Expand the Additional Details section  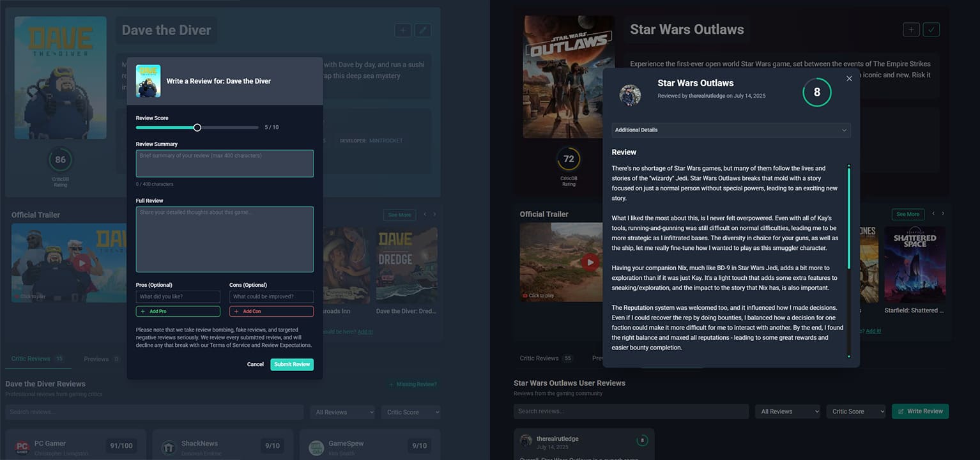pos(731,130)
